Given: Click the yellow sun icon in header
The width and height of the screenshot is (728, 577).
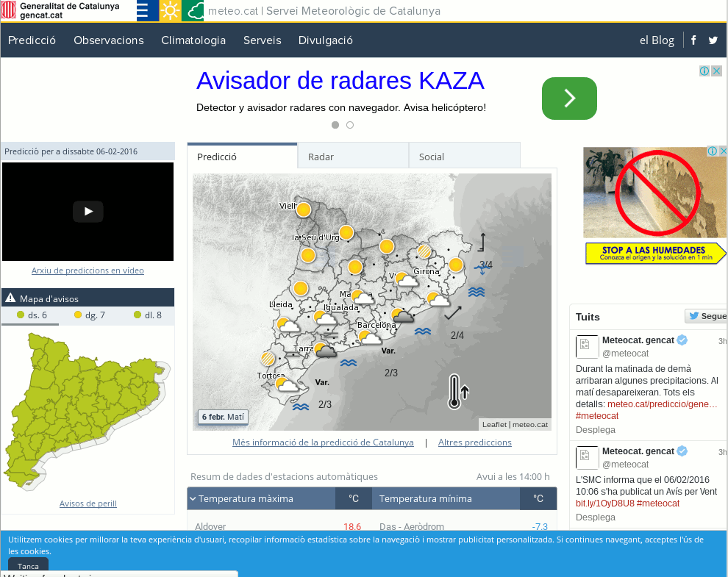Looking at the screenshot, I should coord(170,10).
